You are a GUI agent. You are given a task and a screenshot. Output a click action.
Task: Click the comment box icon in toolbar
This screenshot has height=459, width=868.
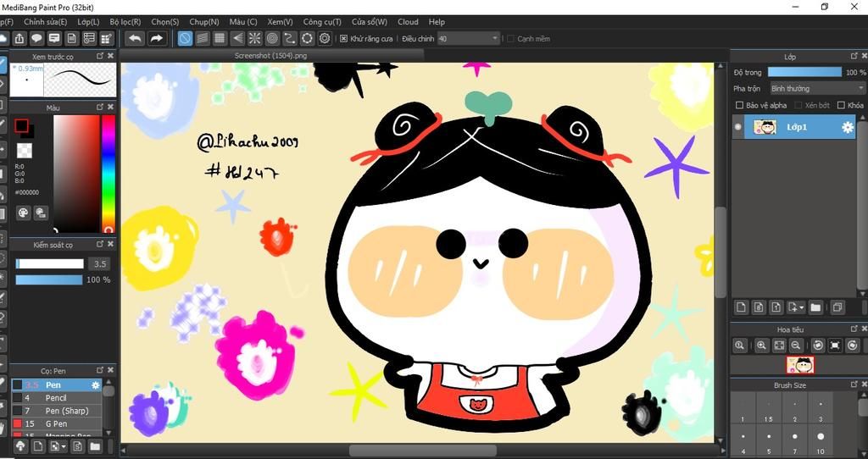click(54, 38)
